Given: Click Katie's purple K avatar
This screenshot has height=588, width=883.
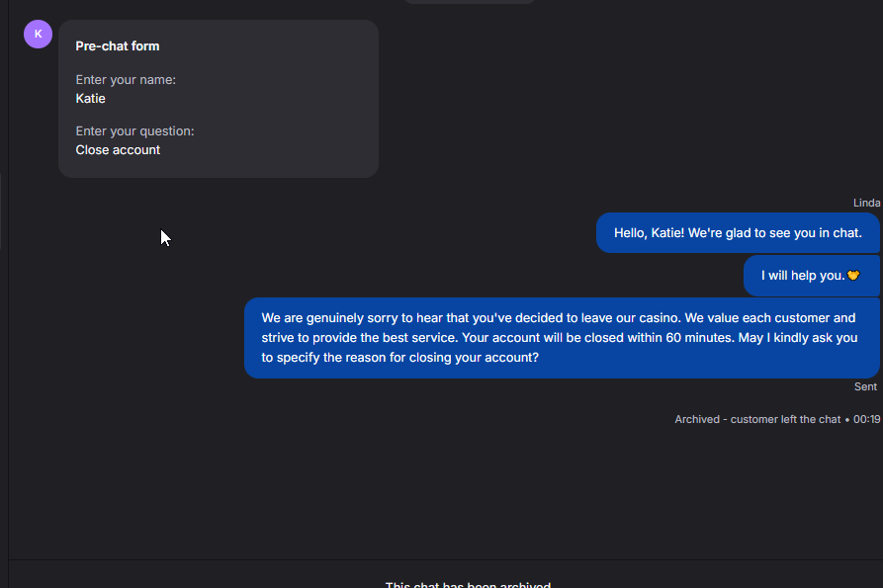Looking at the screenshot, I should pos(38,34).
